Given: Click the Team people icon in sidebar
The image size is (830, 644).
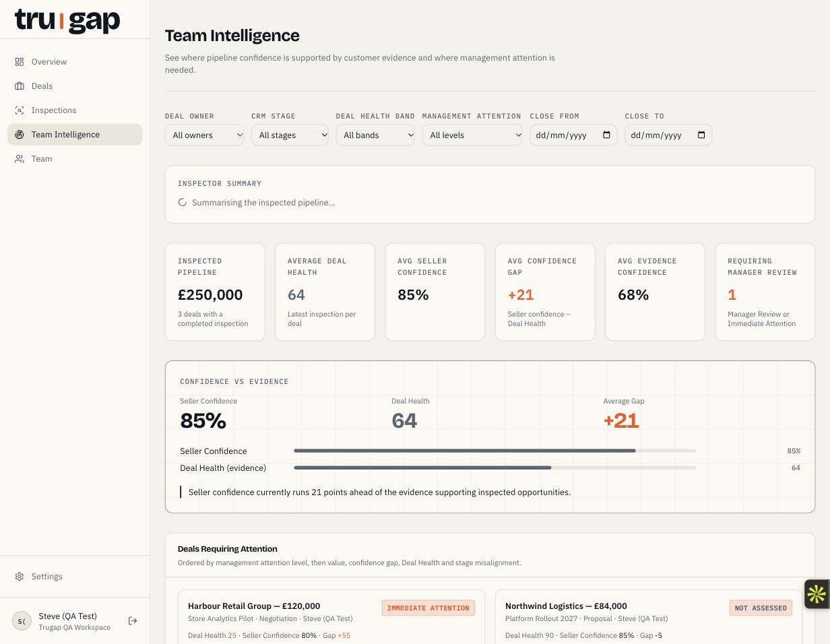Looking at the screenshot, I should click(x=20, y=159).
